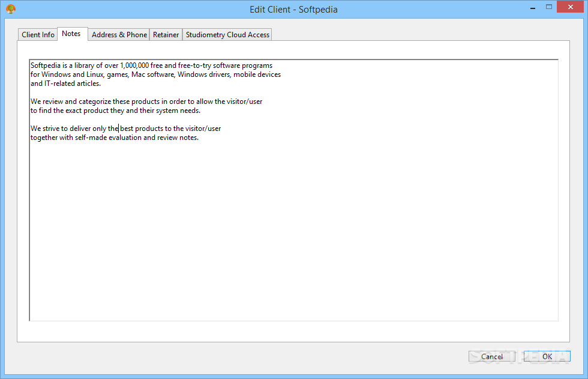Click the line 'together with self-made evaluation'
The height and width of the screenshot is (379, 588).
pos(115,138)
